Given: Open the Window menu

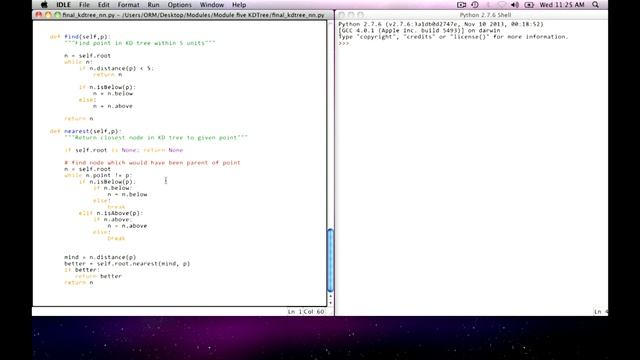Looking at the screenshot, I should point(211,5).
